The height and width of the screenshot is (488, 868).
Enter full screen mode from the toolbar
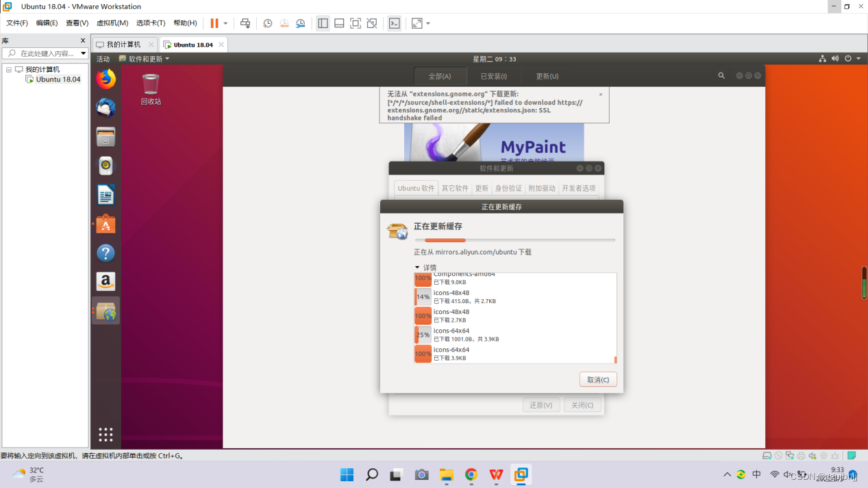click(356, 23)
